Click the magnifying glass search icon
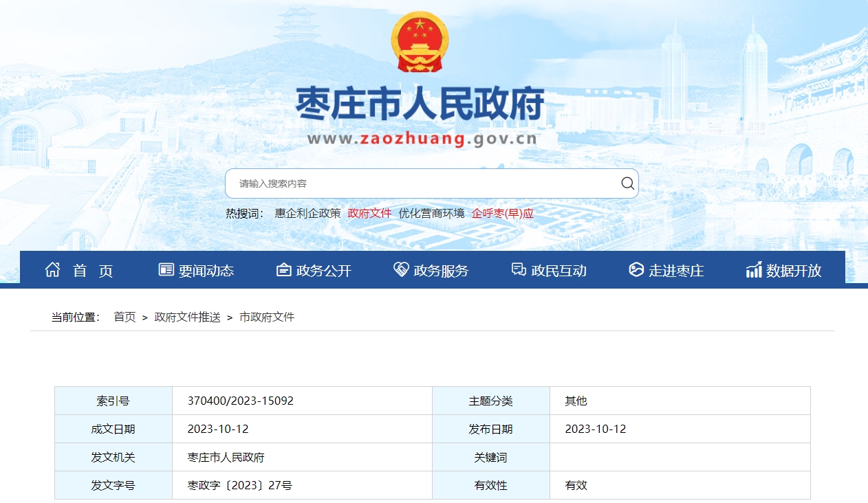The image size is (868, 503). coord(627,183)
